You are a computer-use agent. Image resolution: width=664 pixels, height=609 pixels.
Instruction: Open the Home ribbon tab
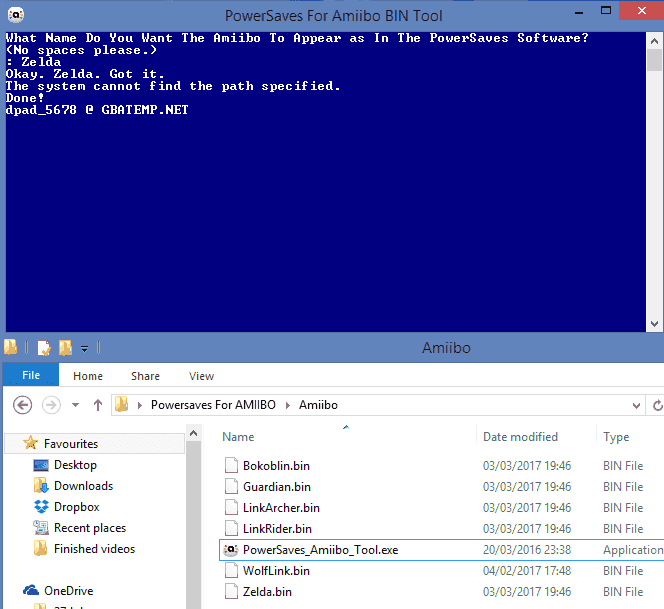pyautogui.click(x=88, y=376)
